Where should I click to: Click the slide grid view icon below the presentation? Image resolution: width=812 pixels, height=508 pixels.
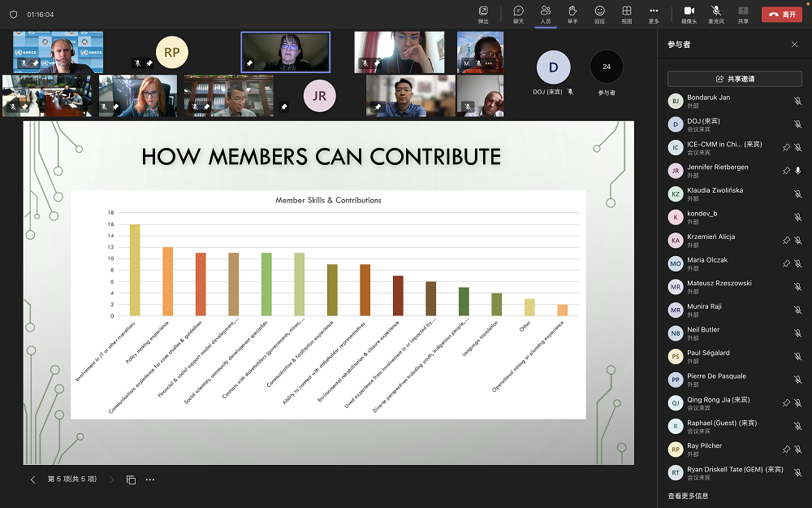tap(131, 480)
